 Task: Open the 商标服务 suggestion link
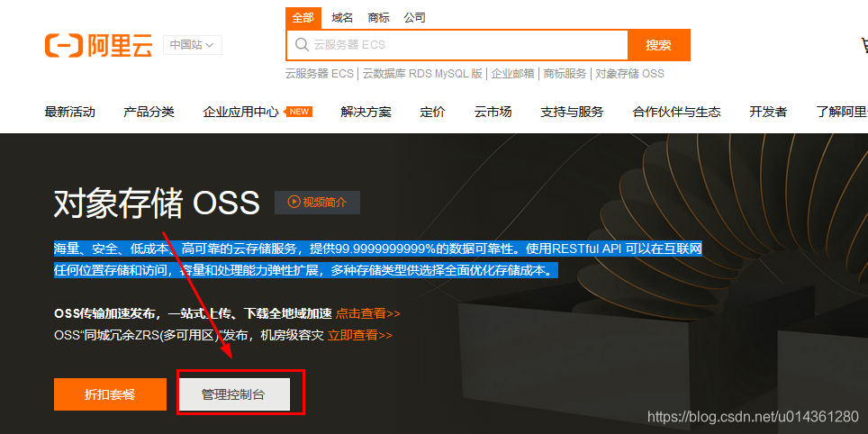click(565, 74)
